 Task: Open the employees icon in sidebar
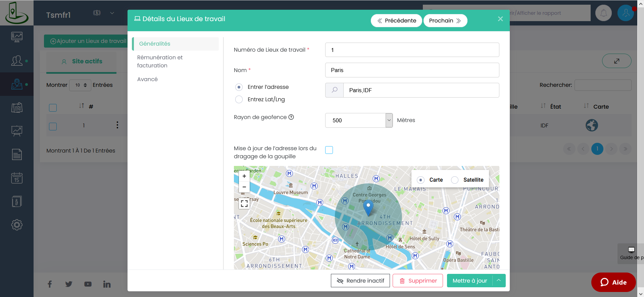click(x=17, y=61)
